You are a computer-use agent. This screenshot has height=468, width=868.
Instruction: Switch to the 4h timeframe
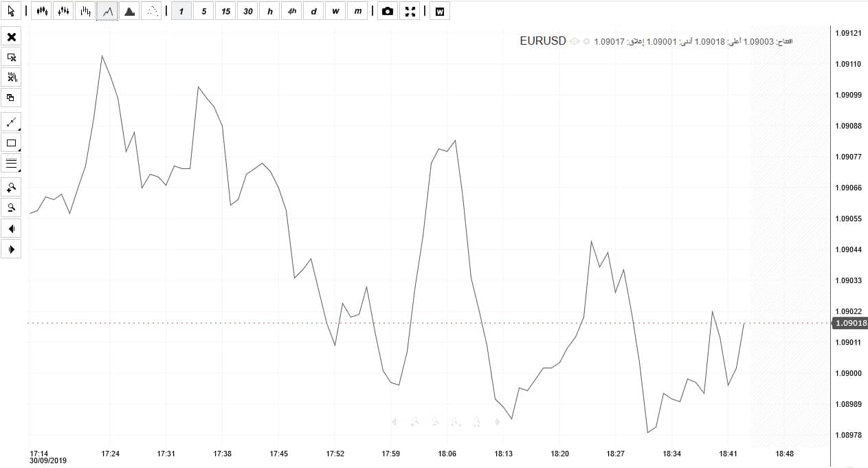coord(291,11)
